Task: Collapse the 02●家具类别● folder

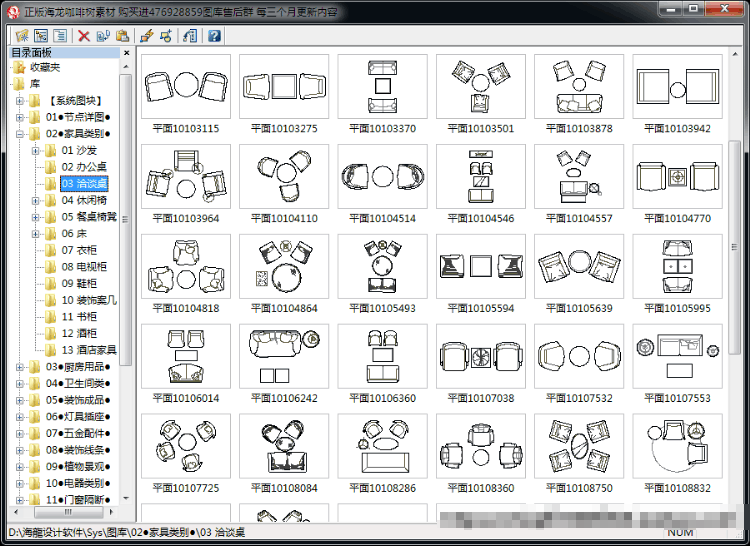Action: click(20, 134)
